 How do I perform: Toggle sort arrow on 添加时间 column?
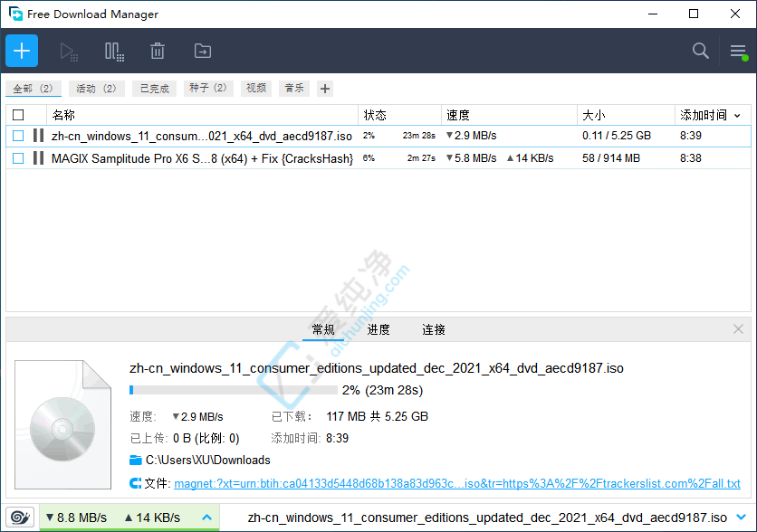(x=737, y=115)
